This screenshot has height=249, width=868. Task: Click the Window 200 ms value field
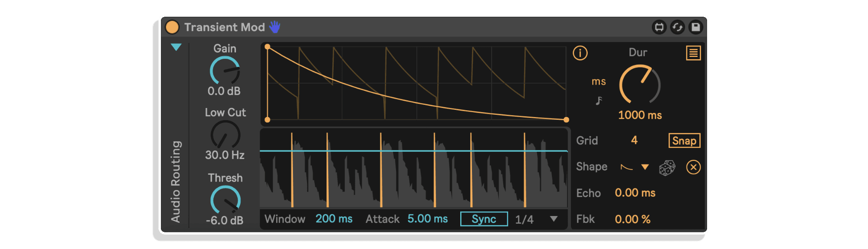(334, 219)
